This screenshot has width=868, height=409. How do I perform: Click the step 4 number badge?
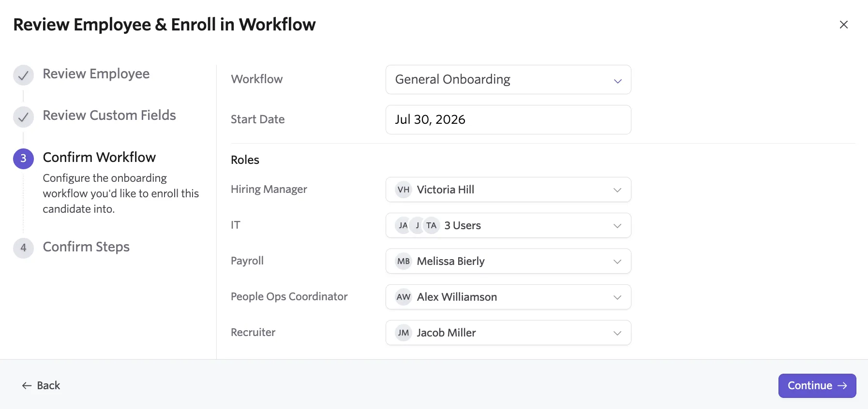[23, 248]
